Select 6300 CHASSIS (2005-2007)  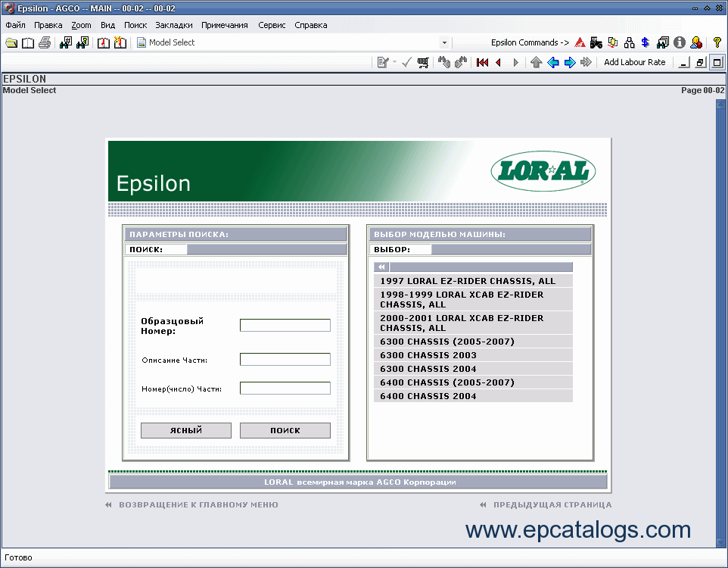473,342
